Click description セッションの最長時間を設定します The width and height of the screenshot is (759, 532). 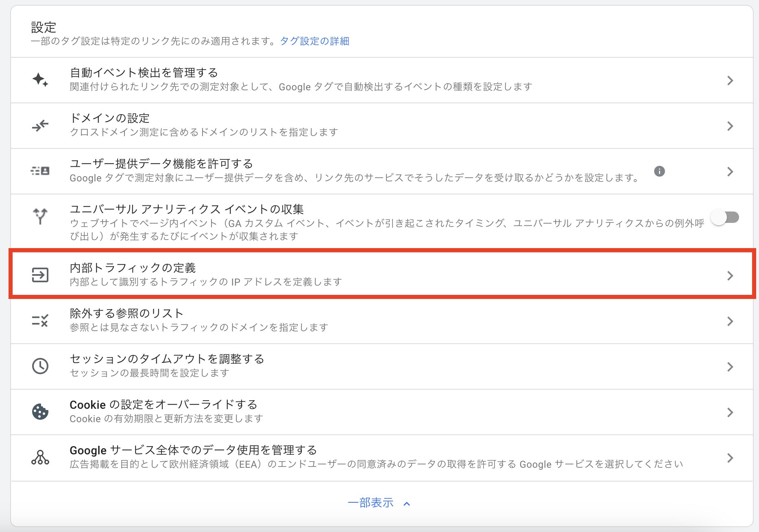pyautogui.click(x=149, y=373)
